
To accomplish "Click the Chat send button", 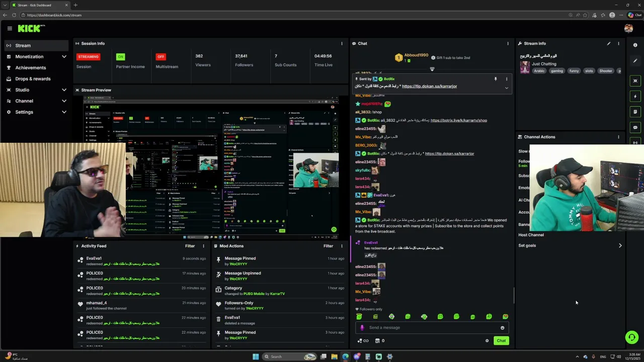I will [501, 340].
